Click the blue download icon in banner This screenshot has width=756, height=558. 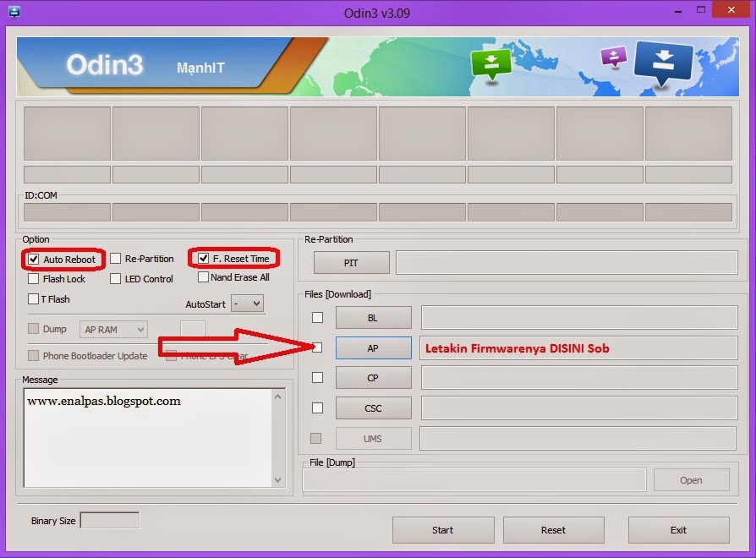(664, 63)
